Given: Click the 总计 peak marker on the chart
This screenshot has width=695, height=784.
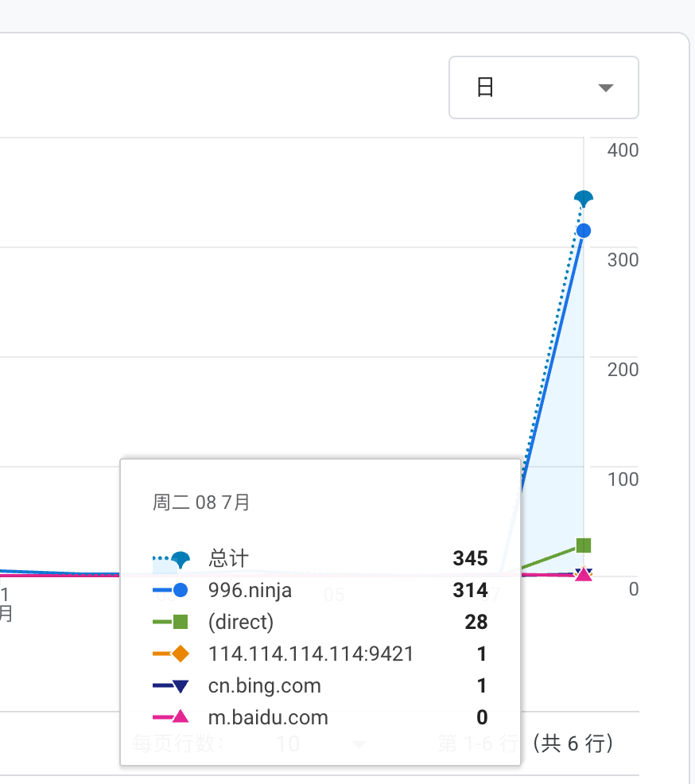Looking at the screenshot, I should coord(584,199).
